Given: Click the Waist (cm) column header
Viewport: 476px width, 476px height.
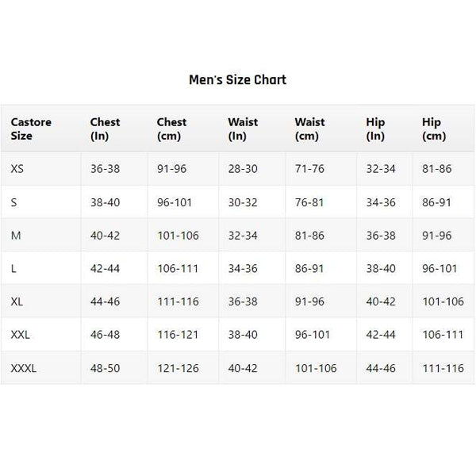Looking at the screenshot, I should point(309,129).
